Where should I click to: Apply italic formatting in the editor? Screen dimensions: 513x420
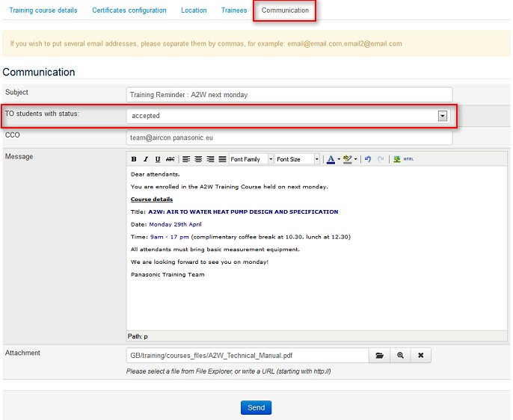coord(146,159)
